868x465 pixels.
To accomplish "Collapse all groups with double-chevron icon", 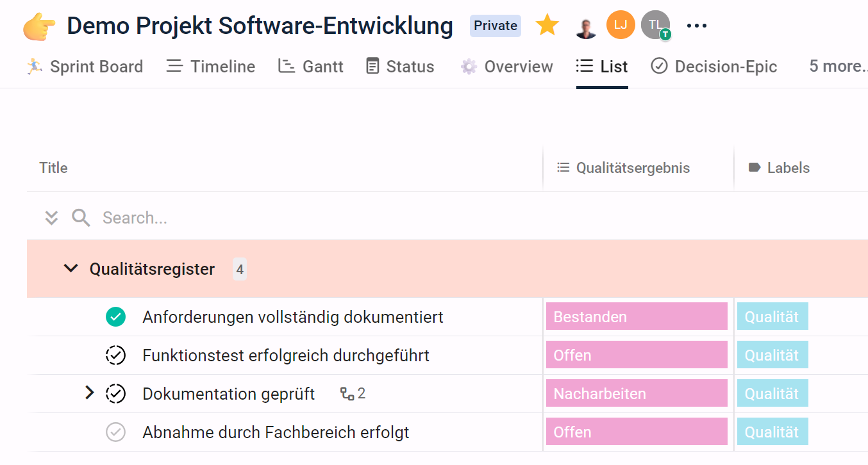I will tap(51, 218).
